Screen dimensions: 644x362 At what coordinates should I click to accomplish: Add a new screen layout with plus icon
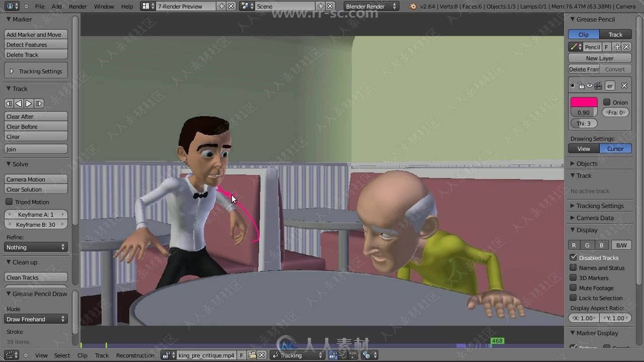(x=222, y=6)
